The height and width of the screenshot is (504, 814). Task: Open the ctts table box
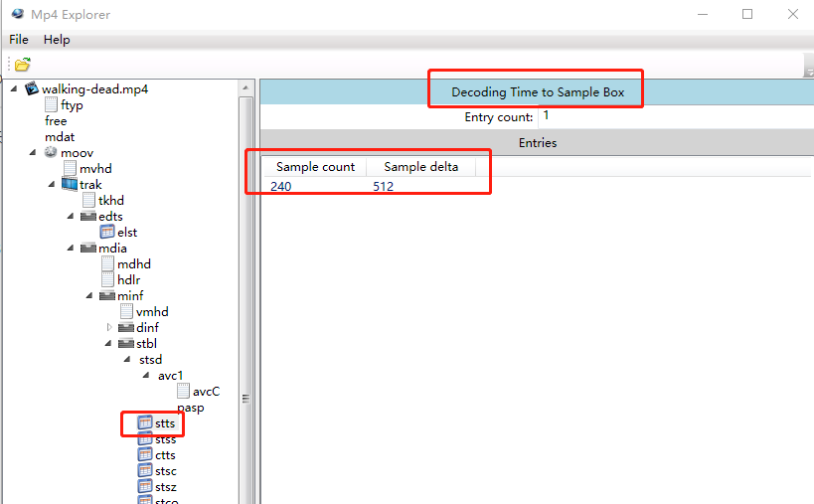[x=165, y=455]
